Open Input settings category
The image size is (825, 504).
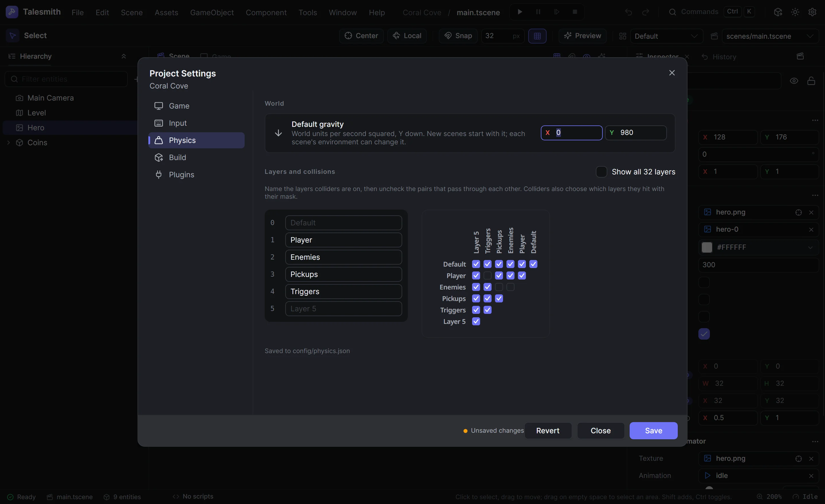pyautogui.click(x=196, y=123)
